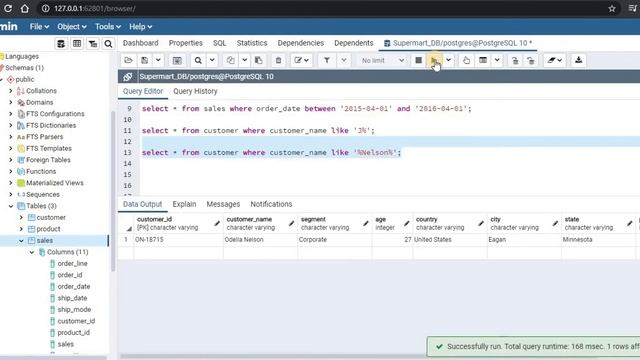Open the Notifications output tab
Viewport: 640px width, 360px height.
click(271, 204)
